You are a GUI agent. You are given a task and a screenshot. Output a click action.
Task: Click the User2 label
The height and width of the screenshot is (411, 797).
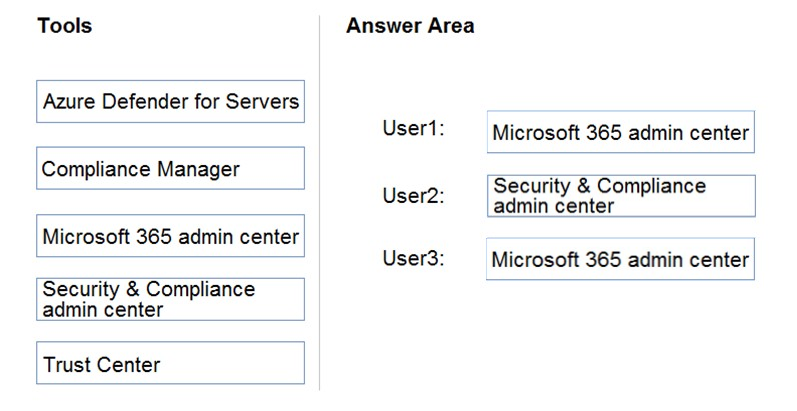[413, 196]
